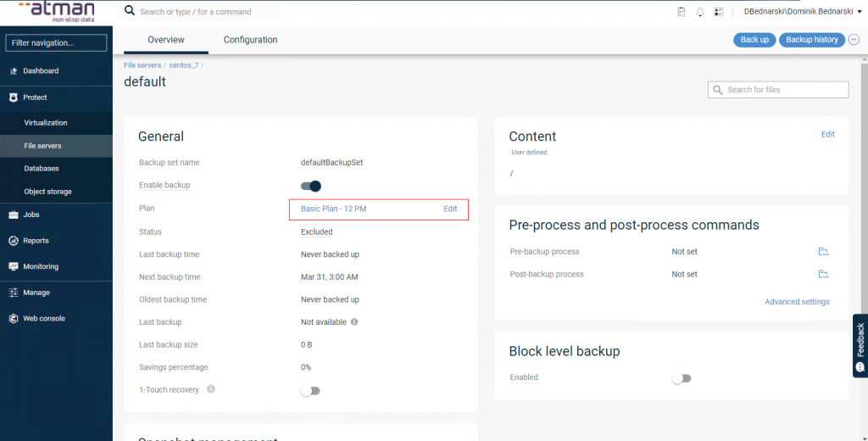Image resolution: width=868 pixels, height=441 pixels.
Task: Click the notifications bell icon
Action: click(700, 12)
